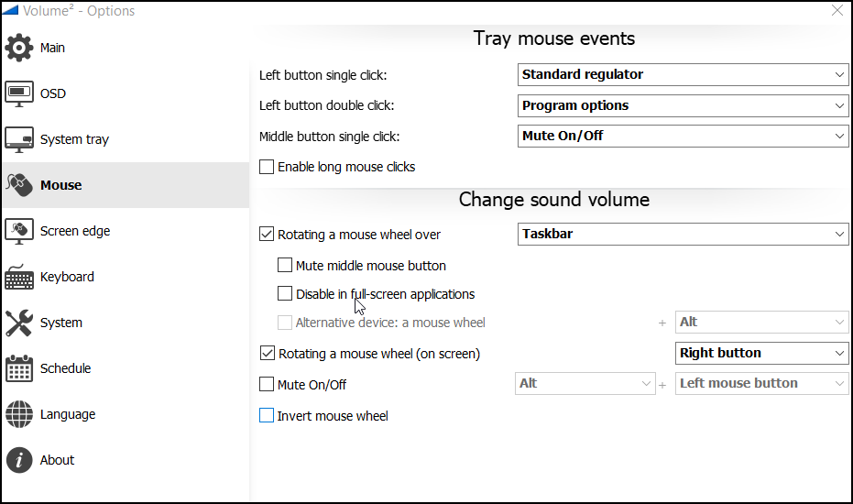Select the highlighted Mouse section label

coord(60,185)
